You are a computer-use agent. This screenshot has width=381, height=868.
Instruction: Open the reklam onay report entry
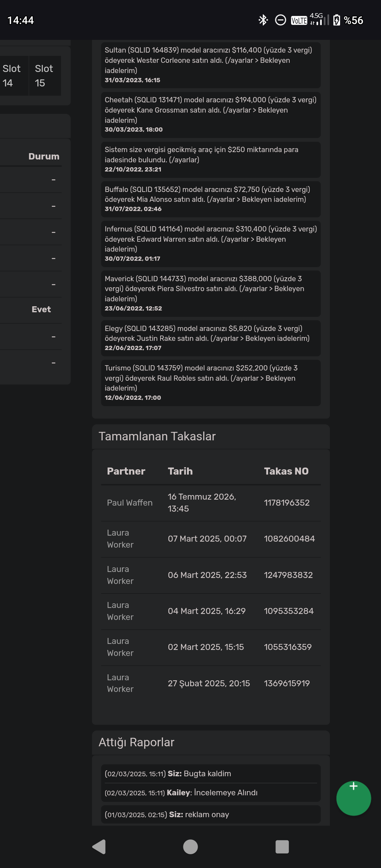point(211,814)
